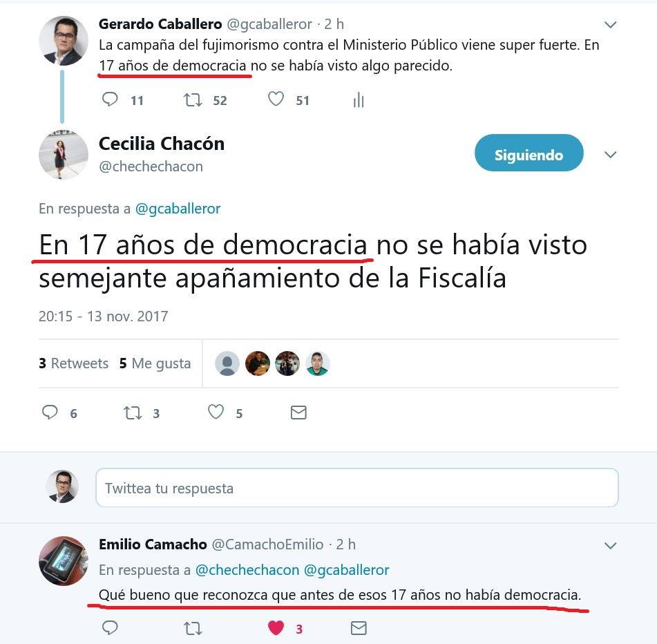Retweet Emilio Camacho's reply

click(193, 628)
